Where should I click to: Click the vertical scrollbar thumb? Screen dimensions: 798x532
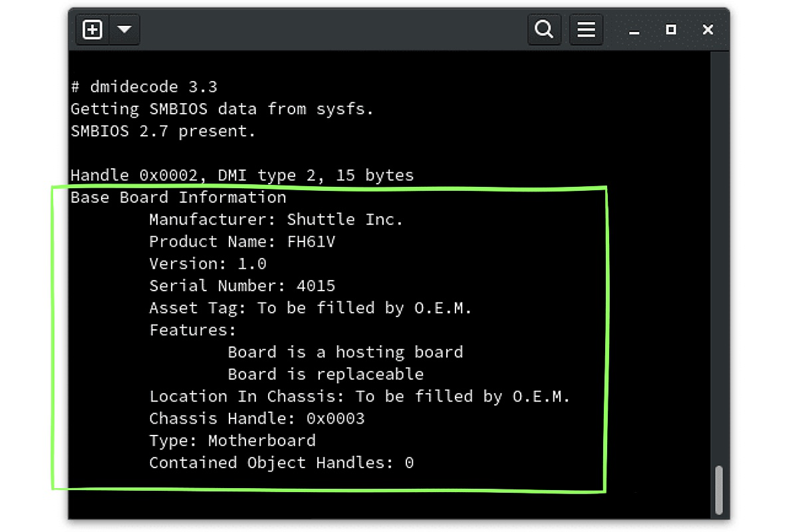(718, 490)
